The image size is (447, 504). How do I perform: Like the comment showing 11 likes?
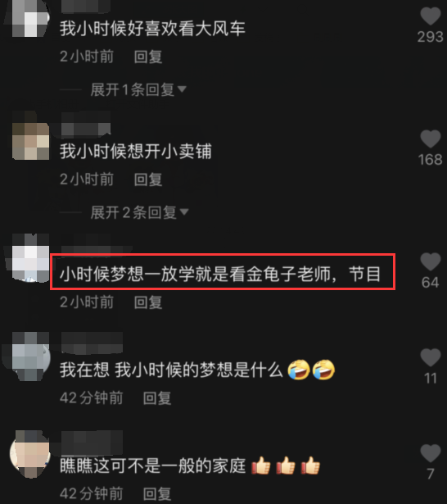[431, 357]
